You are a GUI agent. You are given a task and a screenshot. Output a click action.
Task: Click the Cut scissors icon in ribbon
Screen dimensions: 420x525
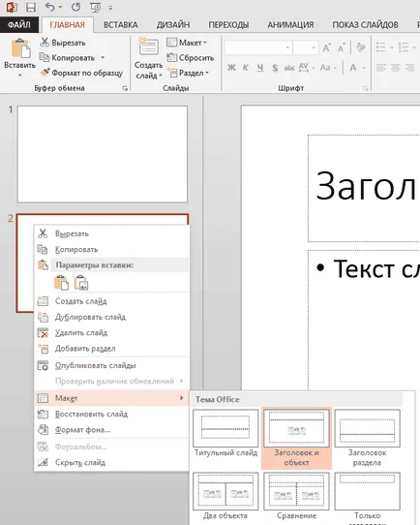click(45, 43)
